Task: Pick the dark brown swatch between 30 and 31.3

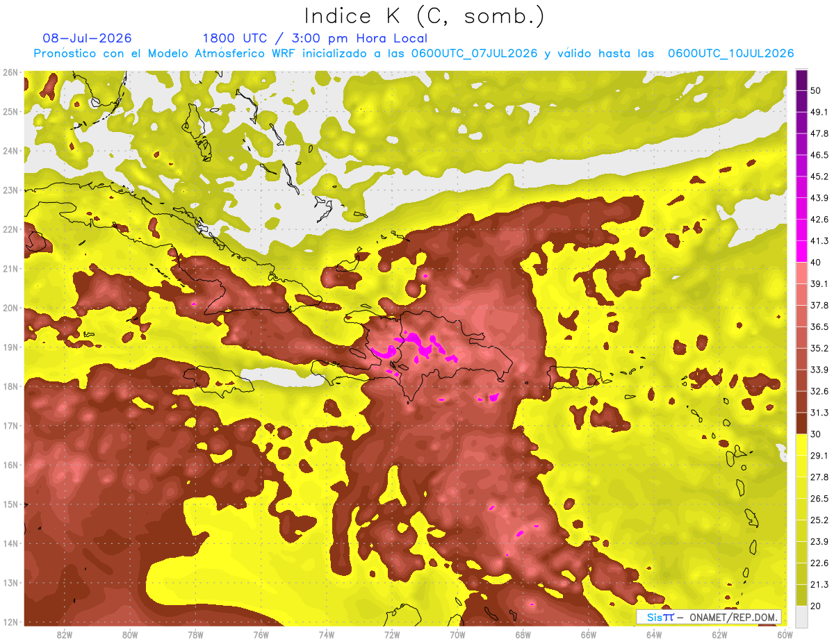Action: [x=801, y=423]
